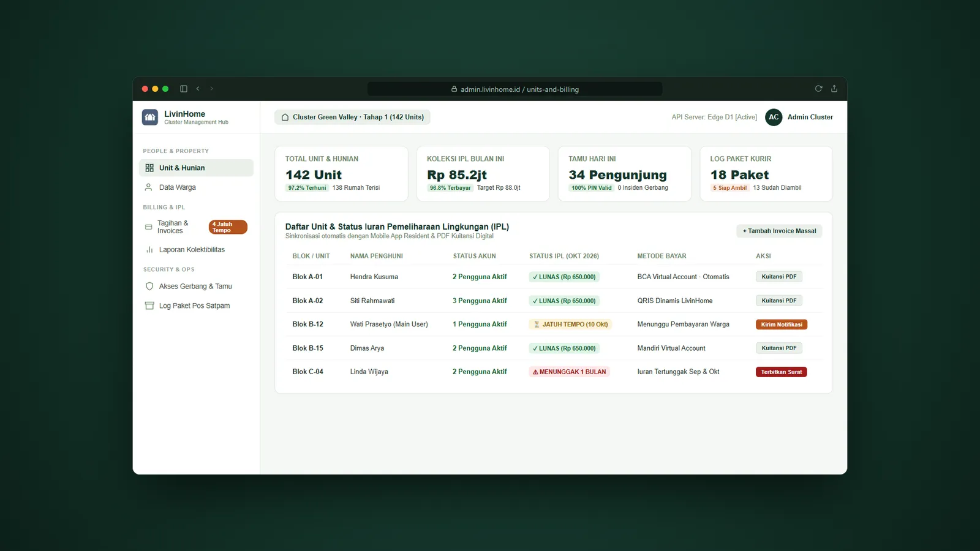Click the 4 Jatuh Tempo badge
This screenshot has width=980, height=551.
(228, 227)
